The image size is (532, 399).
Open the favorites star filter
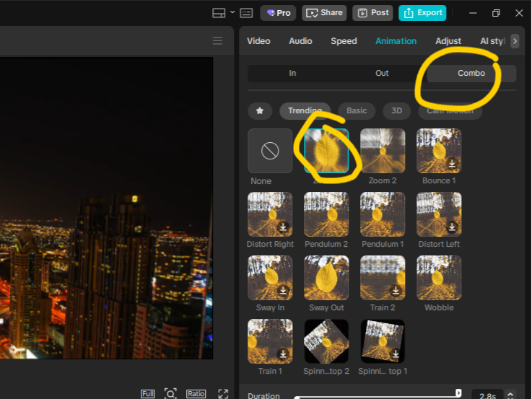[x=260, y=110]
